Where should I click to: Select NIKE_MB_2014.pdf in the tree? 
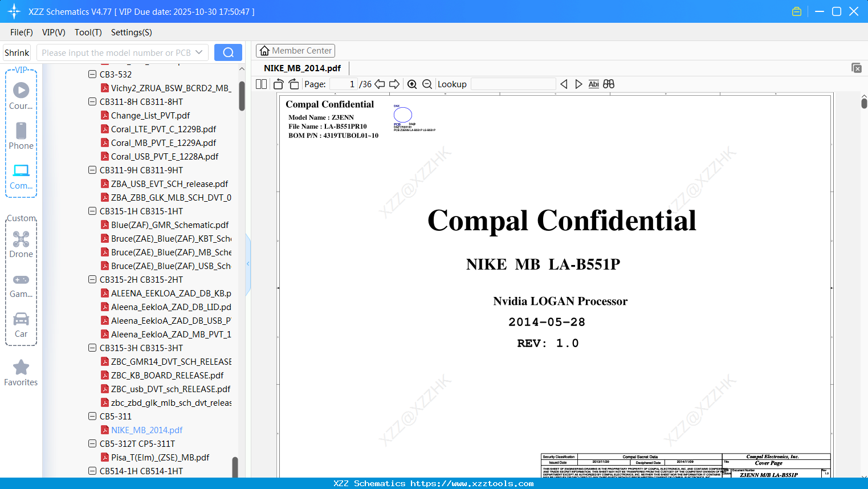(141, 430)
